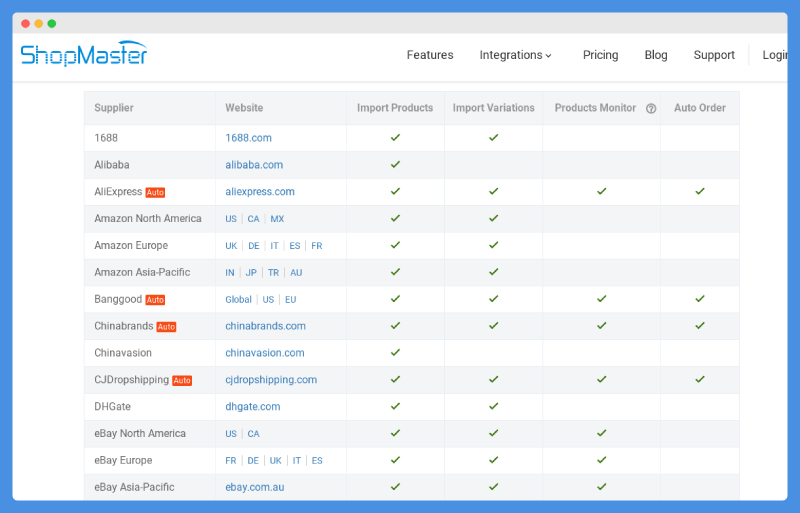The image size is (800, 513).
Task: Click the Import Variations column header
Action: coord(493,108)
